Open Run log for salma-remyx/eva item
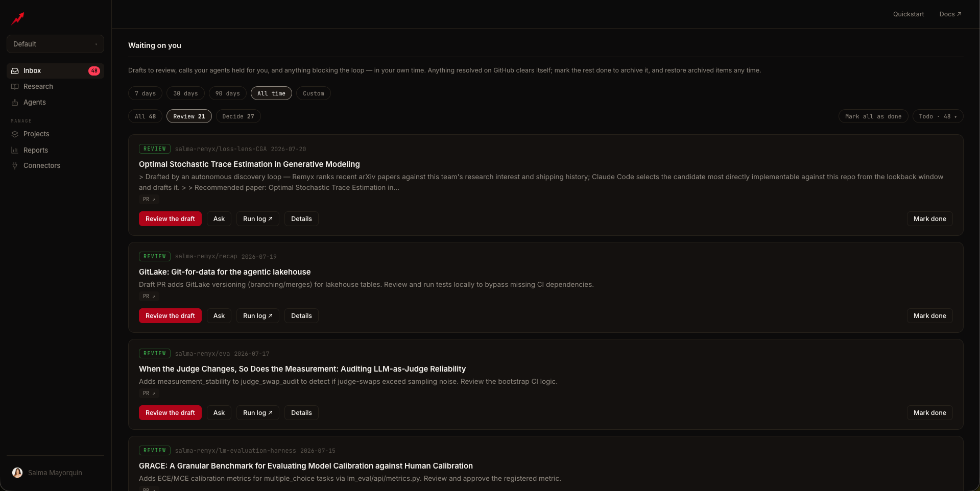Image resolution: width=980 pixels, height=491 pixels. pyautogui.click(x=258, y=413)
